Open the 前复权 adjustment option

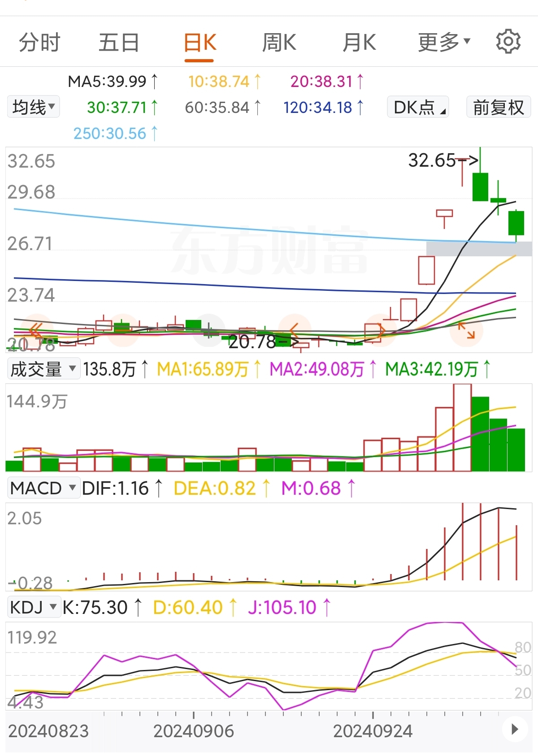499,107
